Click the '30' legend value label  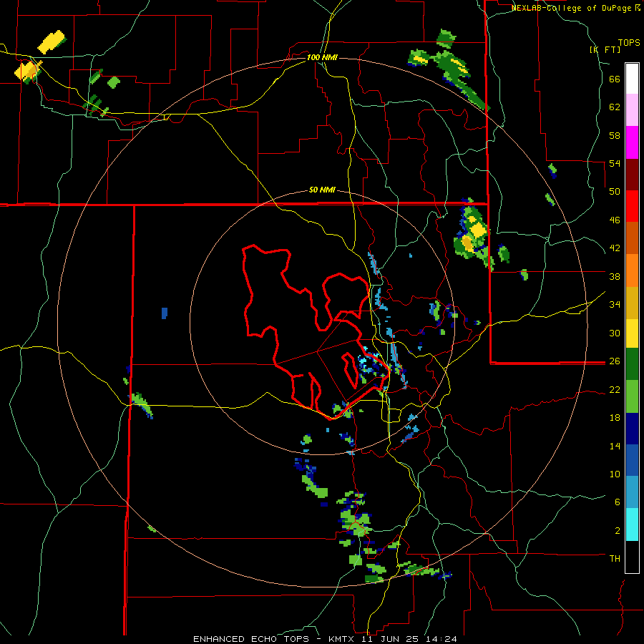[615, 333]
